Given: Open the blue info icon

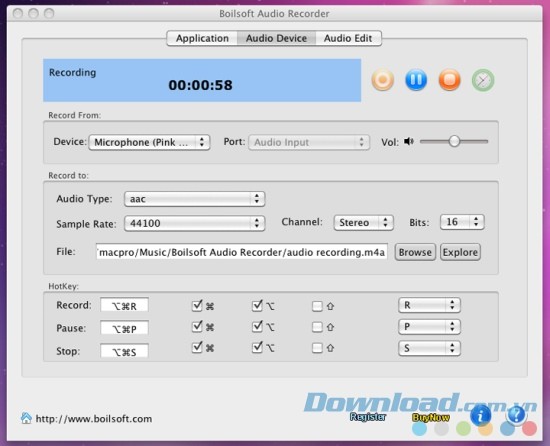Looking at the screenshot, I should [481, 415].
